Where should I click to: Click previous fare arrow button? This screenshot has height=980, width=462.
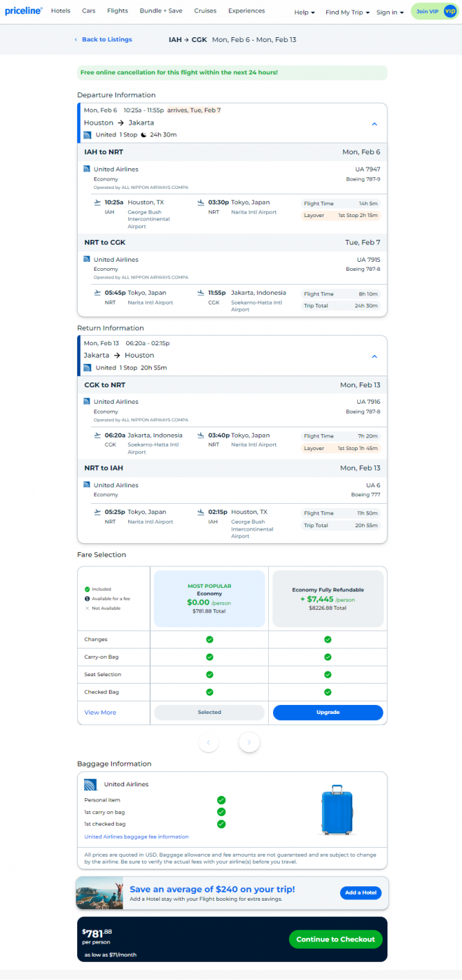tap(209, 742)
